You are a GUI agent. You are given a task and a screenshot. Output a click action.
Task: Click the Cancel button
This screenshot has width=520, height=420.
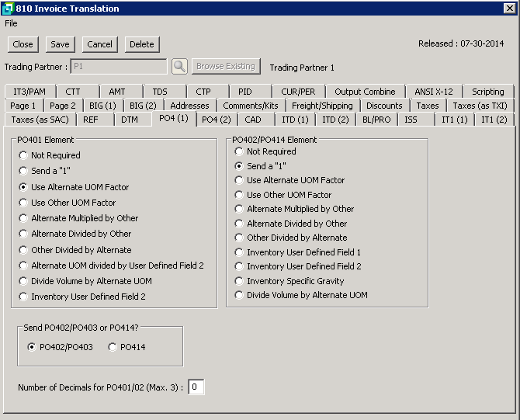point(99,44)
